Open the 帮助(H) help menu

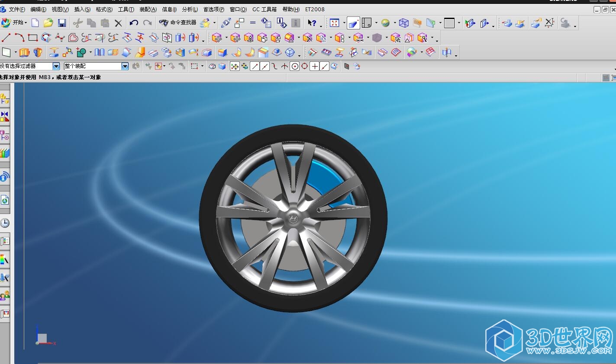click(291, 9)
